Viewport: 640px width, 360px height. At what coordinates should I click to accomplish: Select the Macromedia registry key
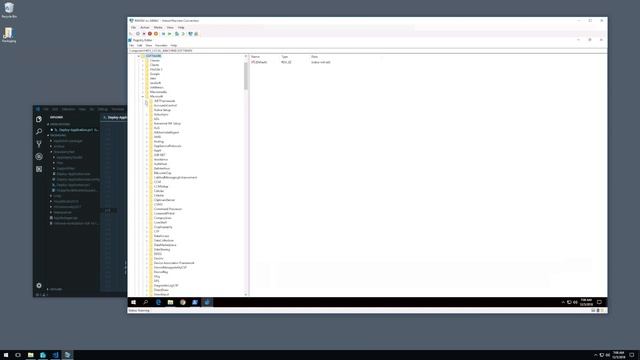point(158,92)
